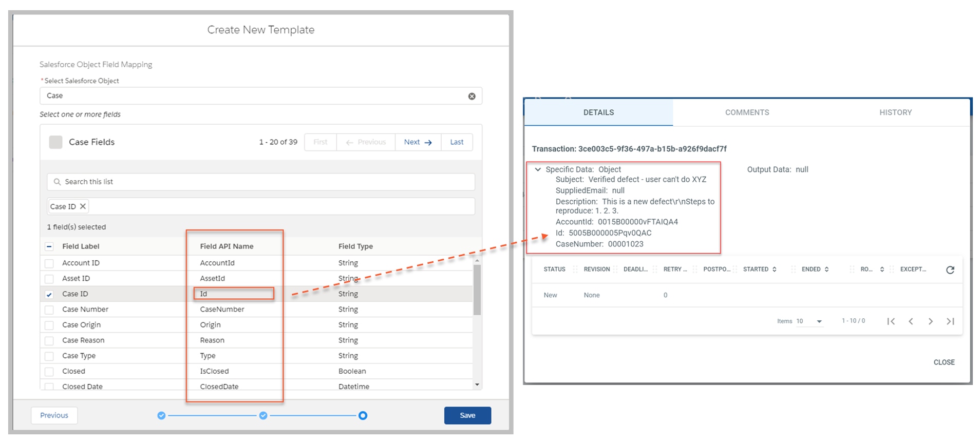Switch to the Comments tab

[747, 112]
